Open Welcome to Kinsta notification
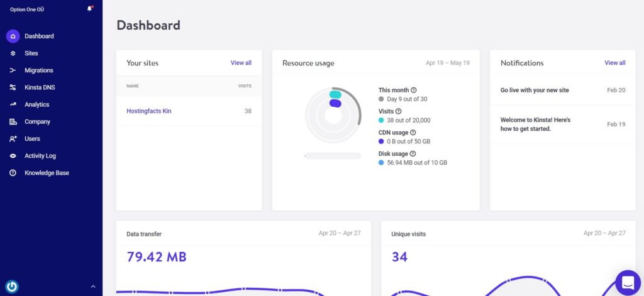Screen dimensions: 644x296 tap(535, 124)
